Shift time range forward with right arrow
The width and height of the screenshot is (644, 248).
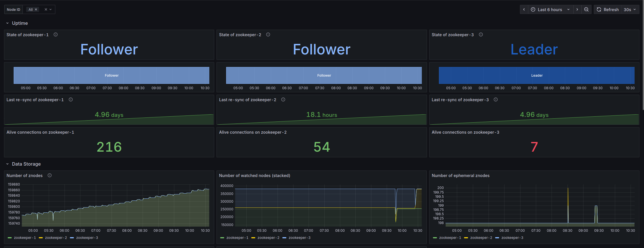(577, 9)
